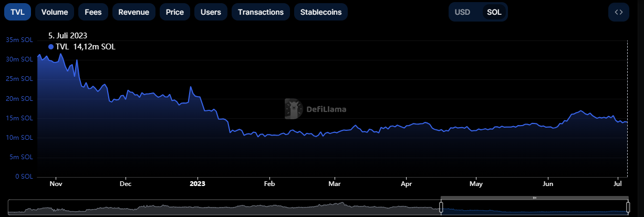Click the 'Jun' month axis label
The width and height of the screenshot is (644, 217).
click(x=548, y=184)
